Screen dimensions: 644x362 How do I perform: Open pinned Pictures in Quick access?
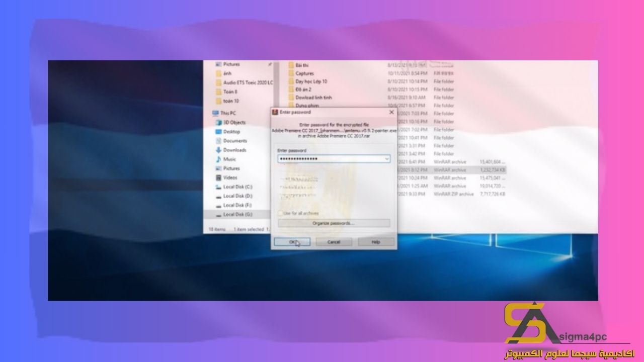coord(231,64)
